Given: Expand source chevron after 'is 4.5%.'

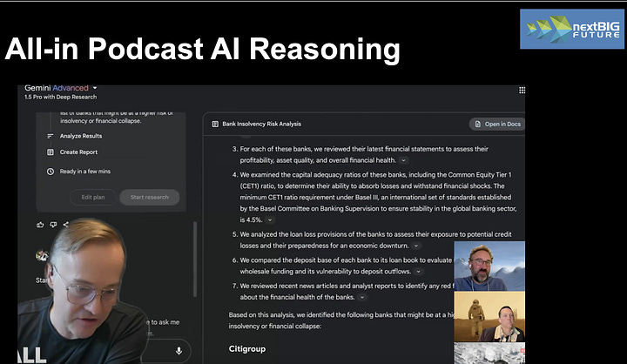Looking at the screenshot, I should [x=270, y=220].
